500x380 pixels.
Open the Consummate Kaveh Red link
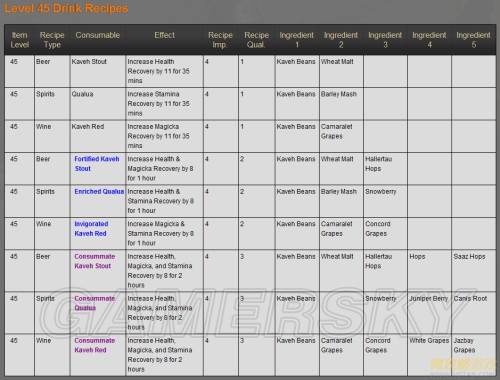94,345
